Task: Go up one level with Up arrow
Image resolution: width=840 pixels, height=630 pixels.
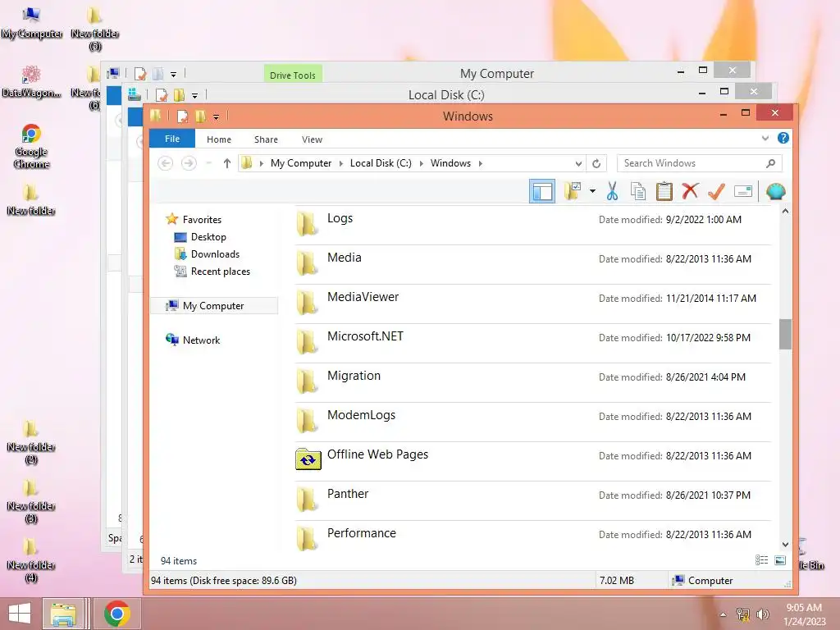Action: pyautogui.click(x=226, y=163)
